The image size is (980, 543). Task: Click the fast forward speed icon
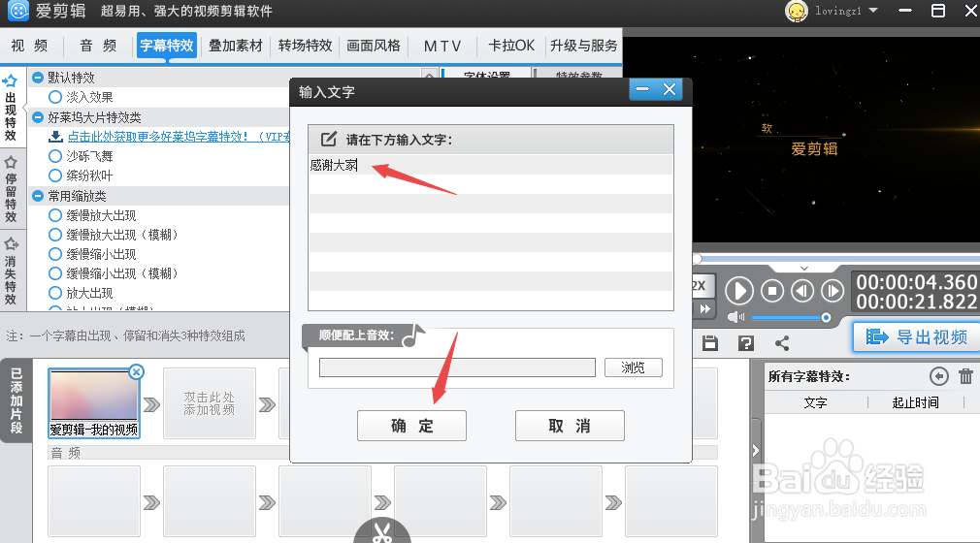pyautogui.click(x=704, y=308)
